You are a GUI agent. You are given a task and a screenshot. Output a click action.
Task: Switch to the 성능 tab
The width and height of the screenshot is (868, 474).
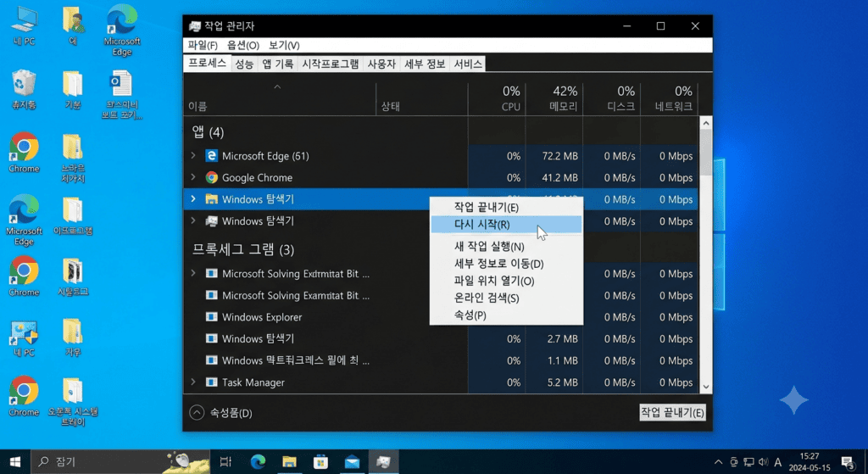click(x=244, y=64)
